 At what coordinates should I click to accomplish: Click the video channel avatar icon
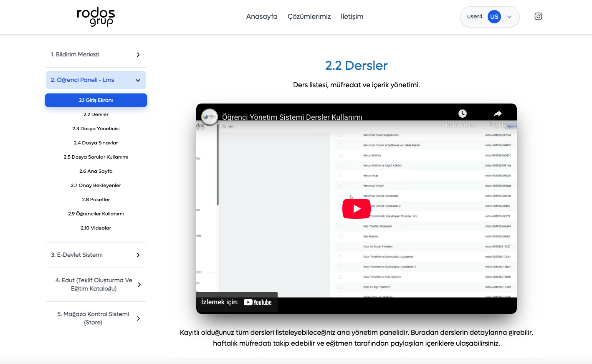[x=210, y=117]
